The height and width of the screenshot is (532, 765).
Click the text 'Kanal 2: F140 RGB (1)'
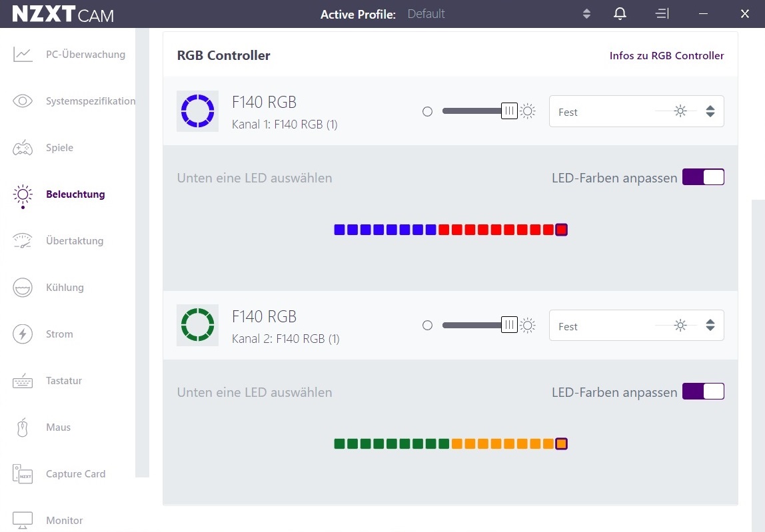(285, 339)
